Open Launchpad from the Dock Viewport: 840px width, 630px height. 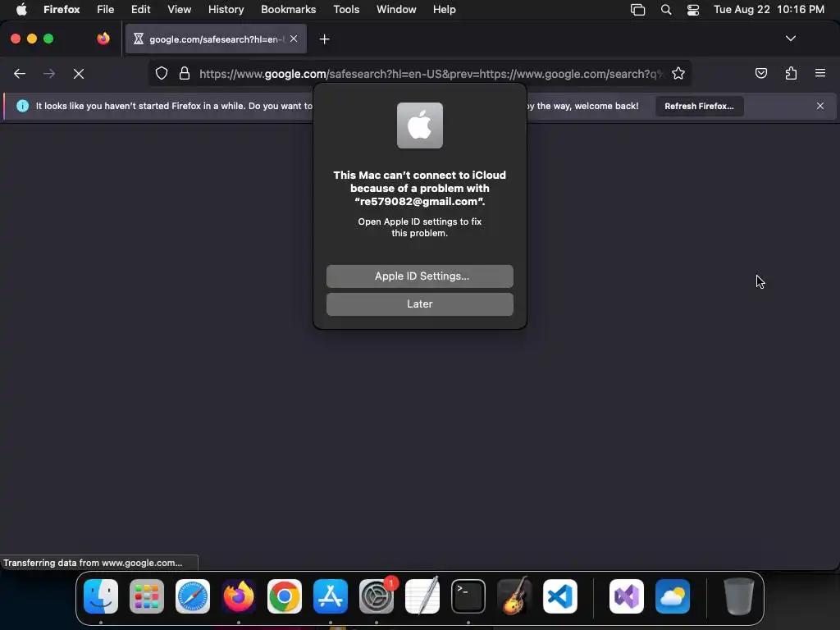(x=147, y=596)
